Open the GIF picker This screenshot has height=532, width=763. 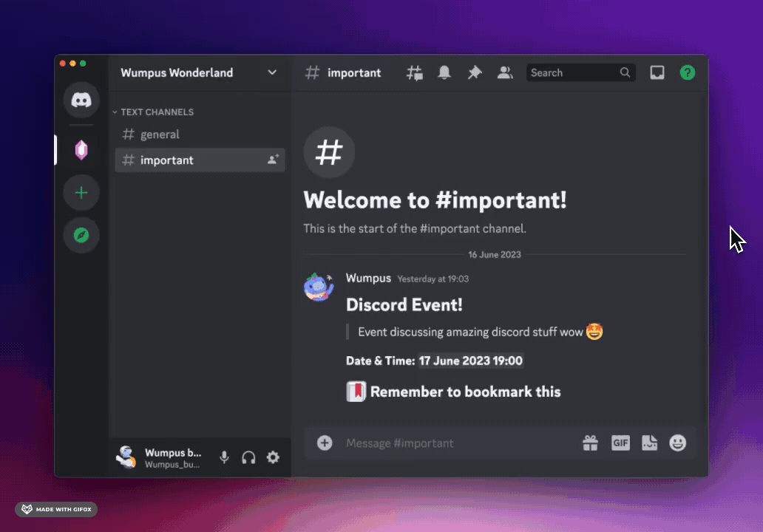tap(620, 443)
